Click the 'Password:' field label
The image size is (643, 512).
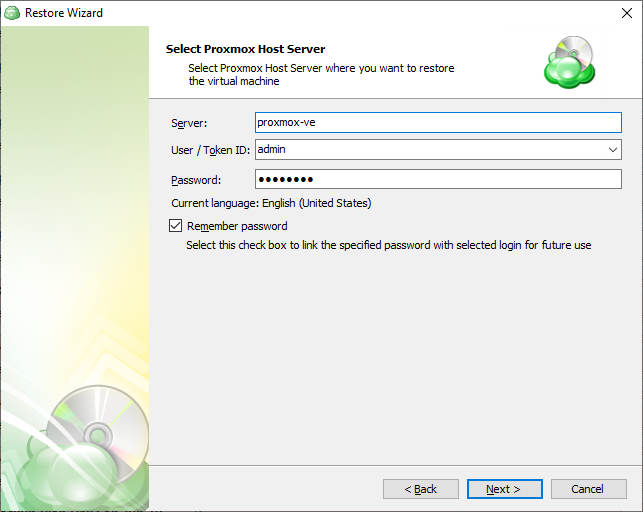[196, 180]
